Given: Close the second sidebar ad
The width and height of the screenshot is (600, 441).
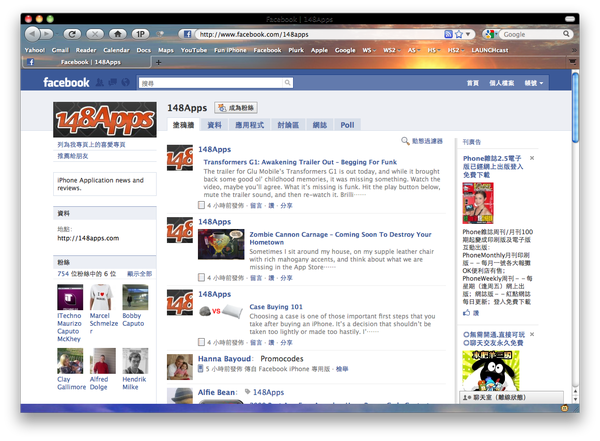Looking at the screenshot, I should click(x=532, y=334).
